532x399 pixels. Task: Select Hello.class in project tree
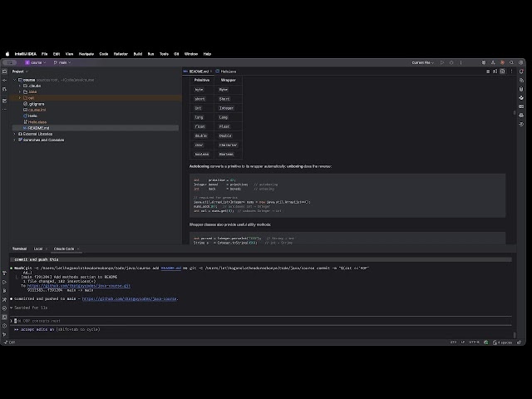pyautogui.click(x=35, y=122)
